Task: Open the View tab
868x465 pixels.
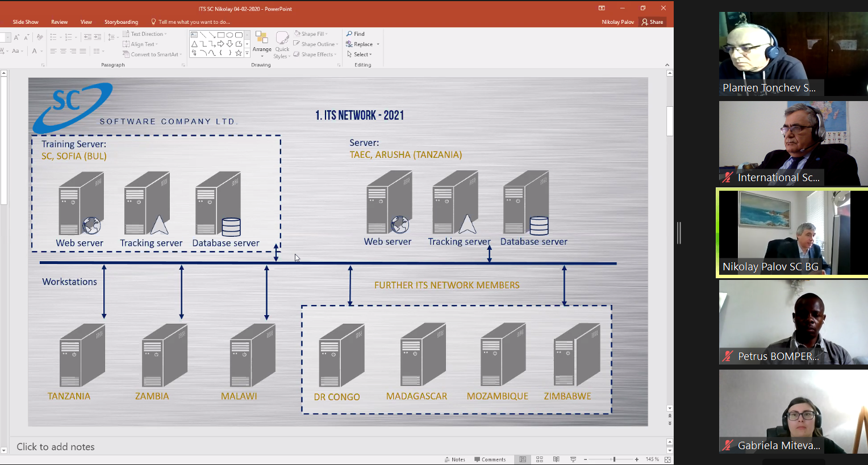Action: click(86, 22)
